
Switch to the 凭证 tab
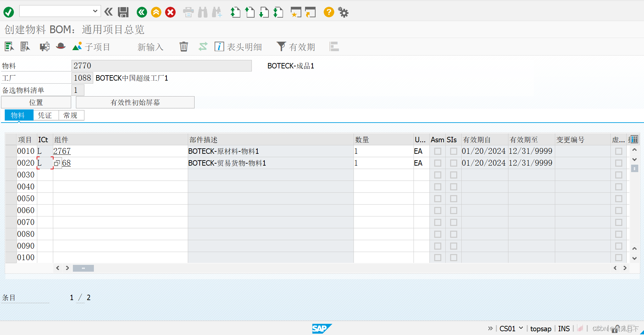[46, 115]
